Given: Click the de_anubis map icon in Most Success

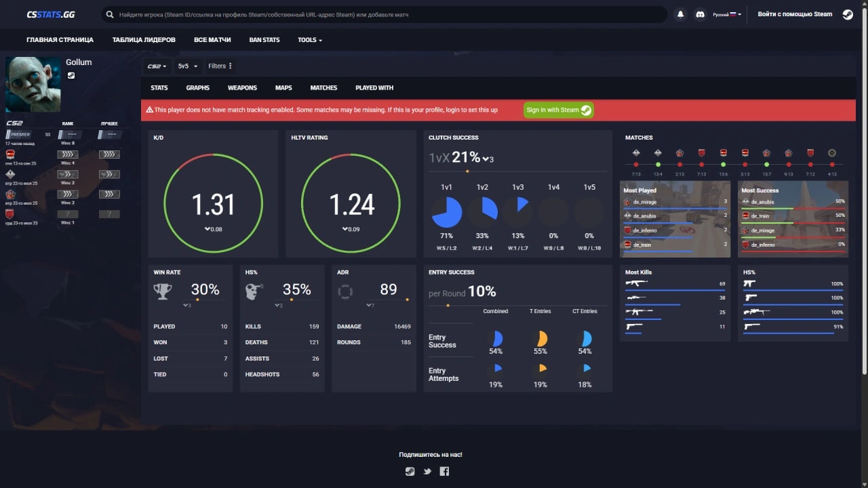Looking at the screenshot, I should [745, 202].
